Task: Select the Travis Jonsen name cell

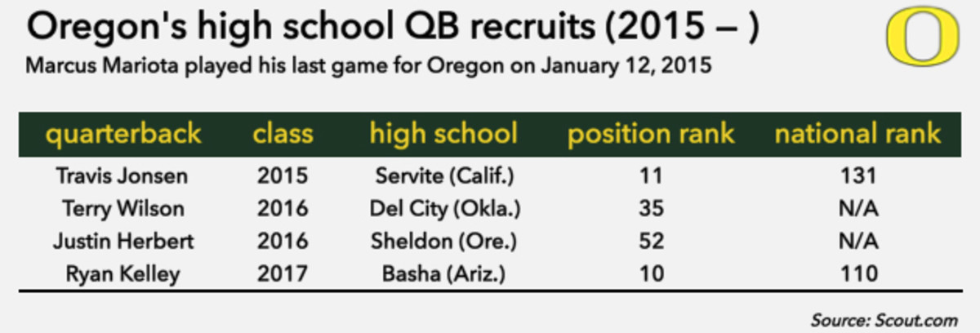Action: pyautogui.click(x=124, y=175)
